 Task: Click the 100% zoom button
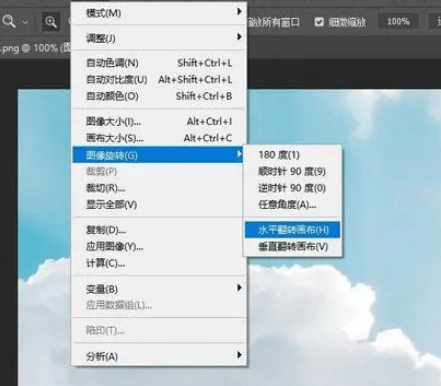point(398,22)
